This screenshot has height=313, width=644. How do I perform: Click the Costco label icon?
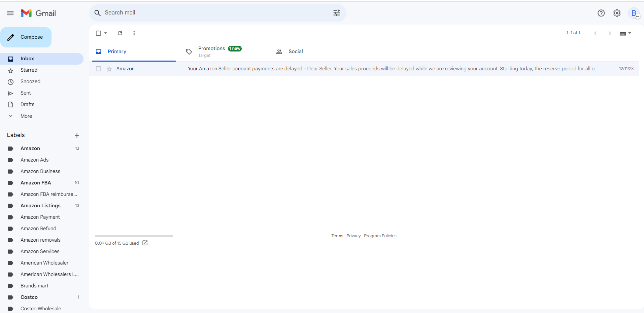[10, 297]
